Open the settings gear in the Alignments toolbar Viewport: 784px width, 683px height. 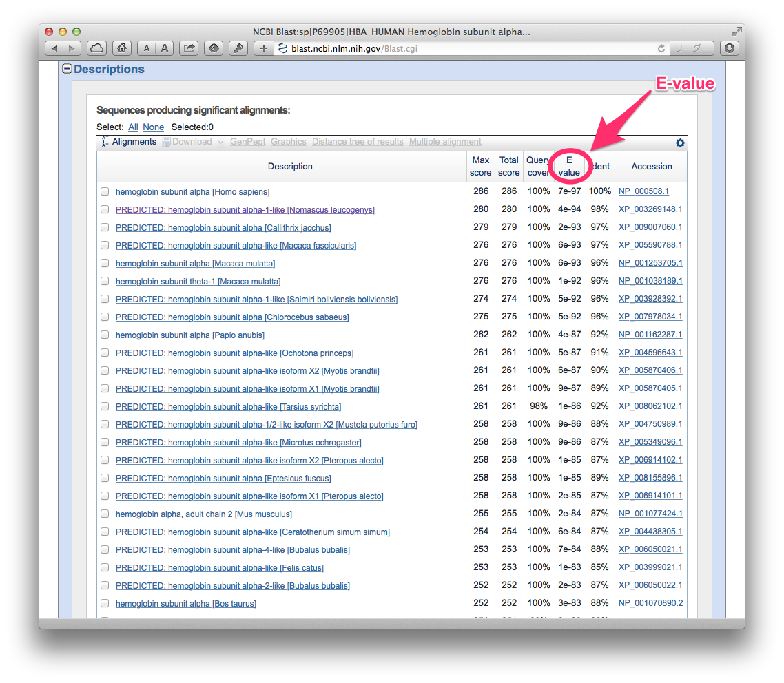(680, 143)
